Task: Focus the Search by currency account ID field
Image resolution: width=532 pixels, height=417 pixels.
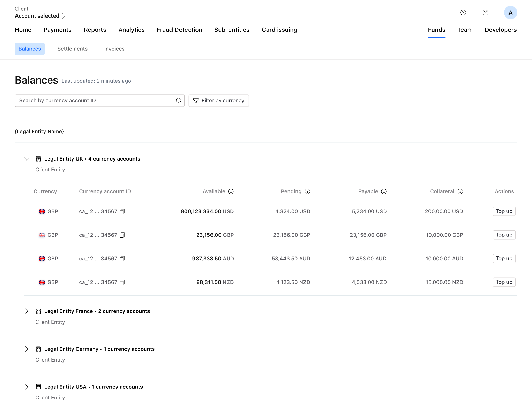Action: [x=94, y=101]
